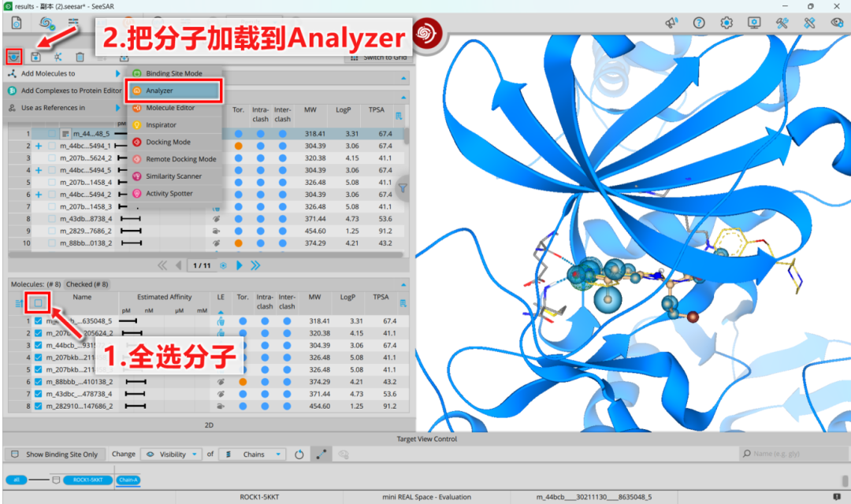This screenshot has height=504, width=851.
Task: Uncheck molecule m_282910...147686_2 in the lower table
Action: (38, 406)
